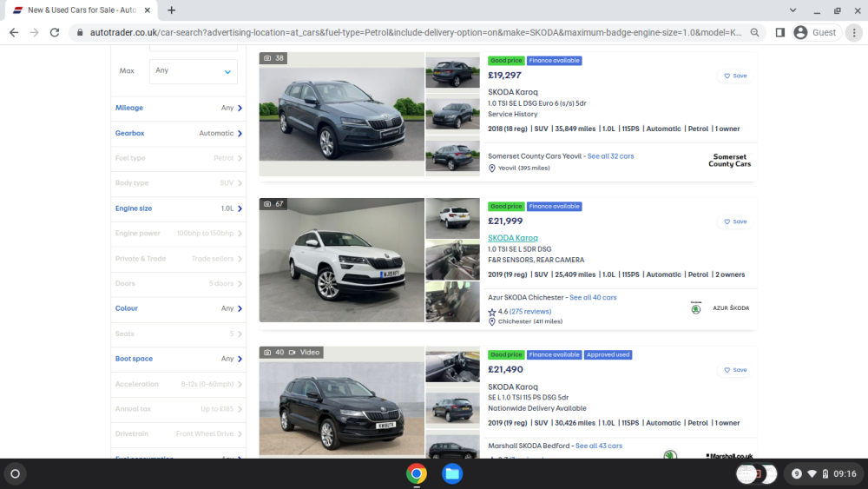Open the ChromeOS launcher circle
Screen dimensions: 868x489
16,474
